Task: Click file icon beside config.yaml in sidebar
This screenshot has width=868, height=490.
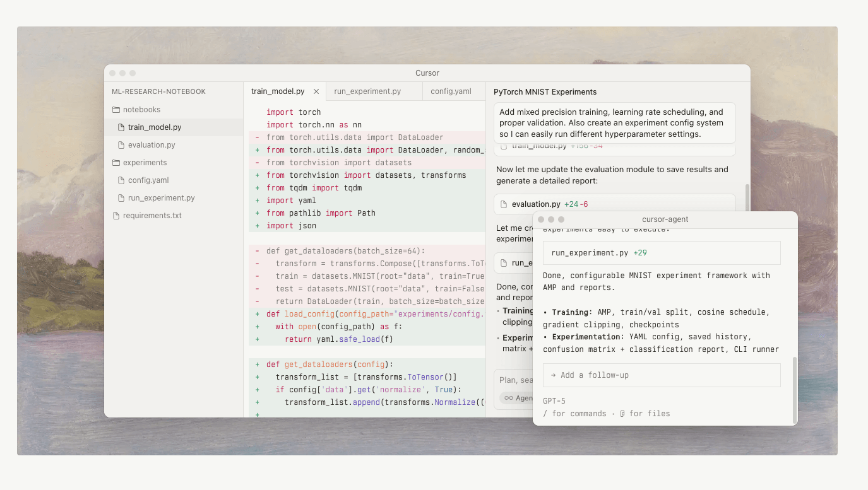Action: tap(121, 180)
